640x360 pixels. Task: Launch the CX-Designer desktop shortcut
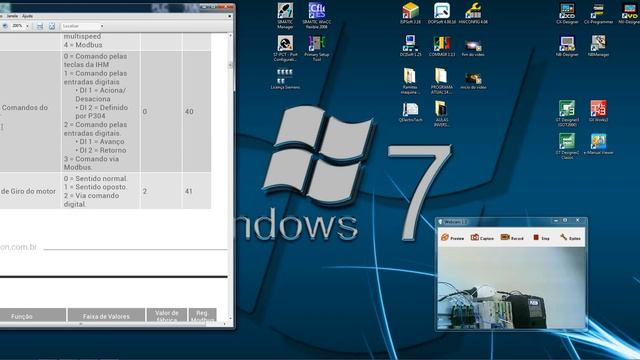click(567, 13)
